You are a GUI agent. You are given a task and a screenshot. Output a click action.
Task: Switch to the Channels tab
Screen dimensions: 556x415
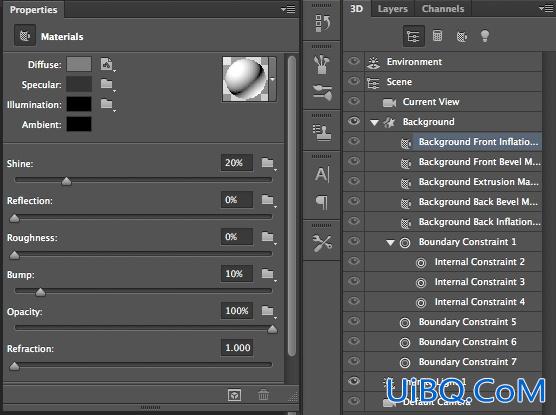[x=443, y=9]
